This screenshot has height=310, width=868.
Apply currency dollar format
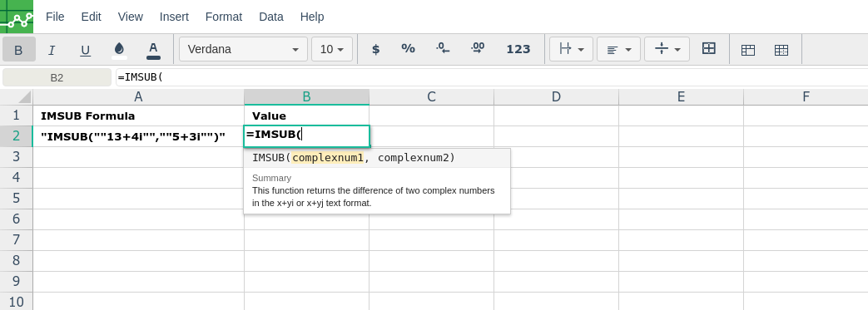click(376, 49)
